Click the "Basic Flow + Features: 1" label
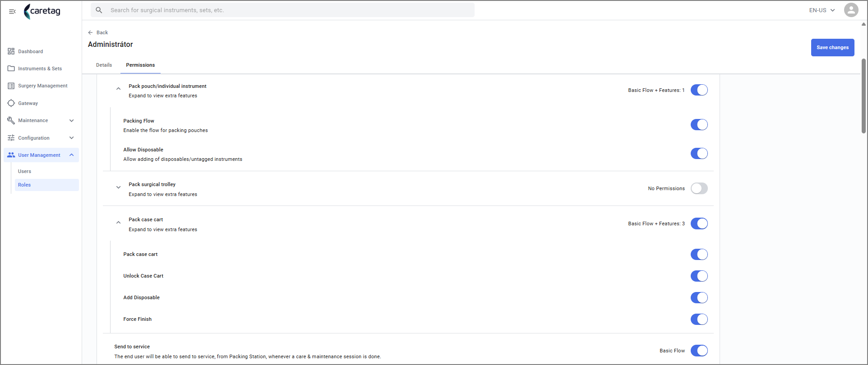 coord(656,90)
